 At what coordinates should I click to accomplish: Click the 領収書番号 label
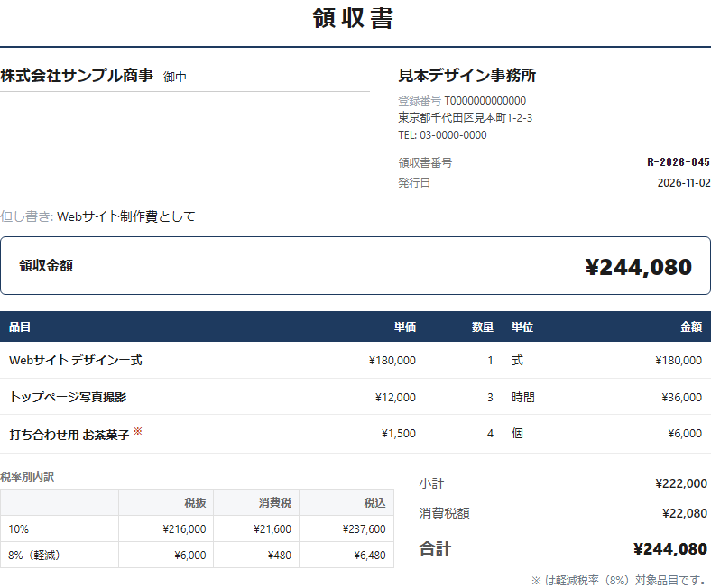tap(425, 162)
